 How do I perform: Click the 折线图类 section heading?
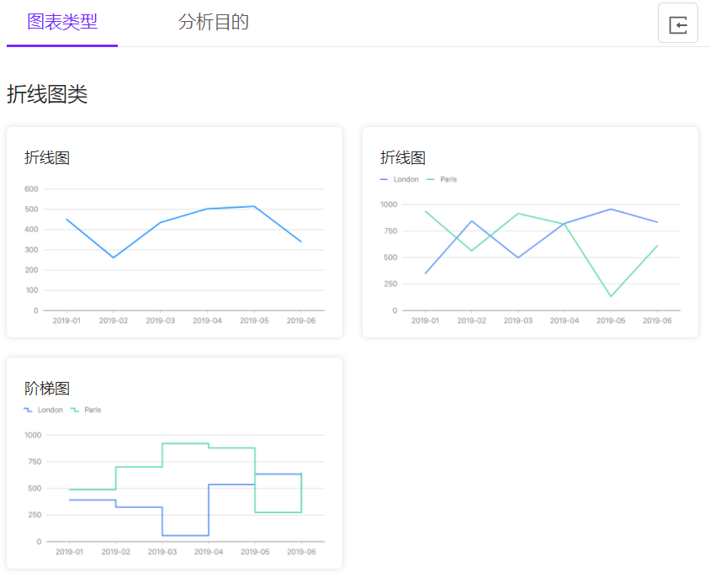[x=47, y=94]
